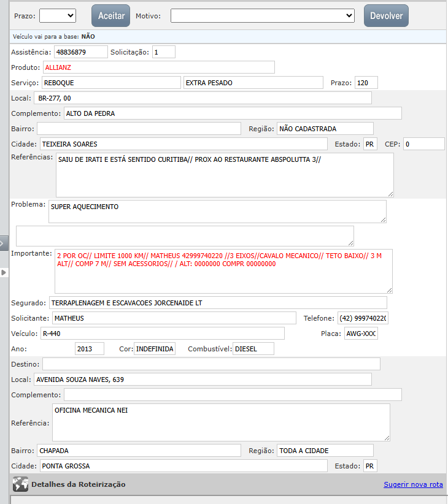448x504 pixels.
Task: Click the Aceitar button
Action: (110, 16)
